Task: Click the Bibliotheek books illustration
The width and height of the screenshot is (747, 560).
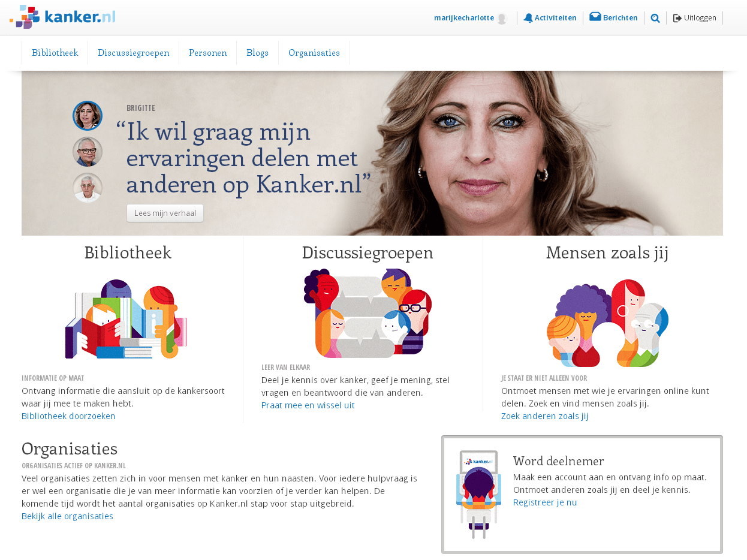Action: click(126, 318)
